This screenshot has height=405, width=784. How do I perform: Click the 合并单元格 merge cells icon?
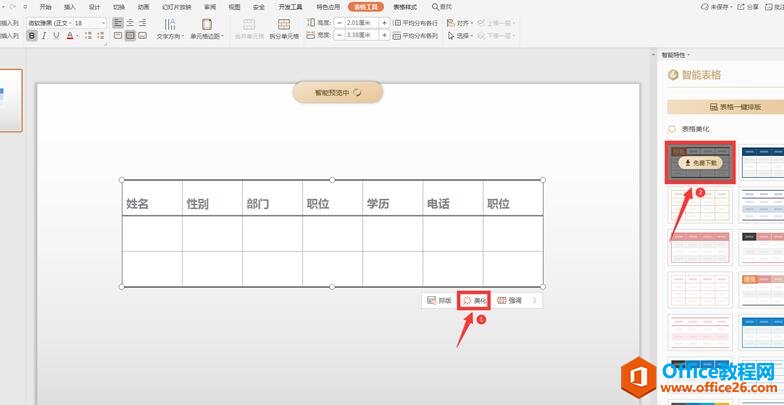click(x=249, y=24)
